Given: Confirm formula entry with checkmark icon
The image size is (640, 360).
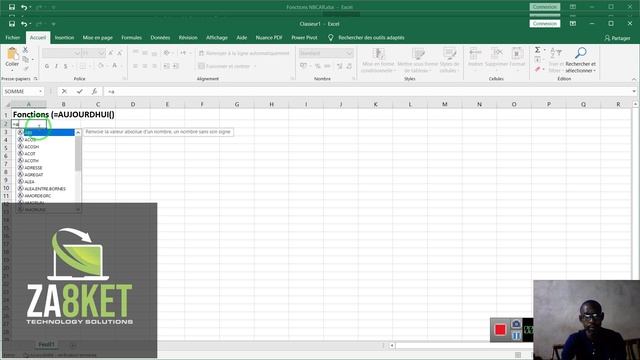Looking at the screenshot, I should 80,91.
